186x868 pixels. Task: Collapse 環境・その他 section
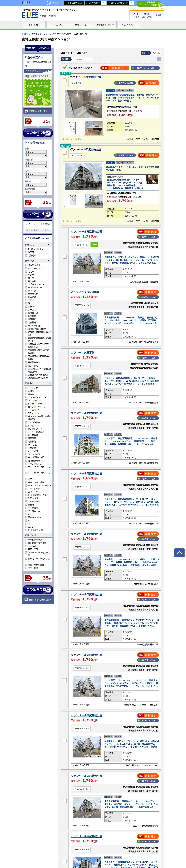click(38, 535)
